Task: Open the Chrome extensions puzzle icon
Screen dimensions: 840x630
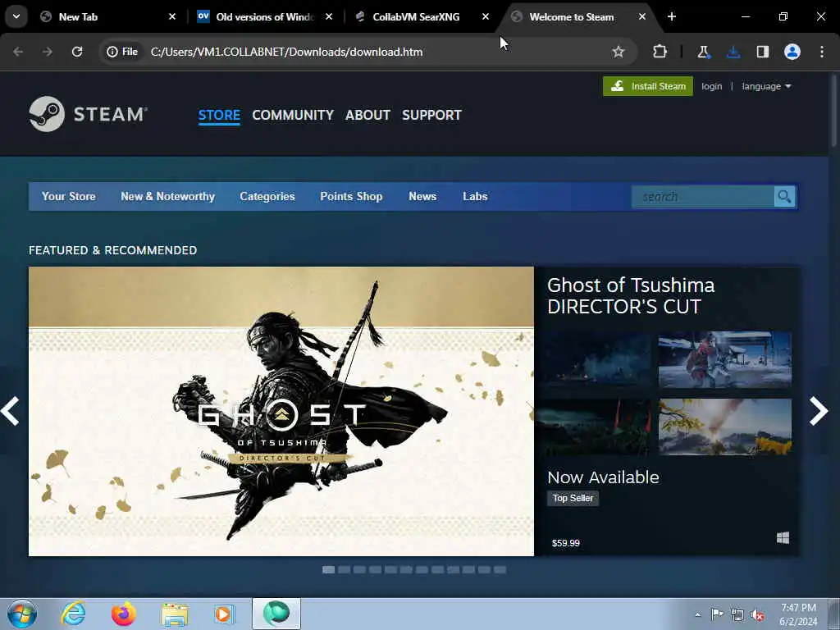Action: pos(660,52)
